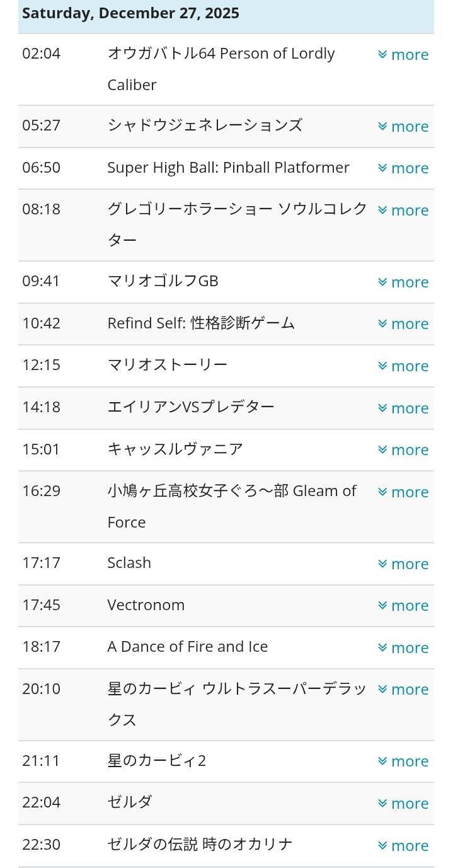This screenshot has width=453, height=868.
Task: Click the chevron icon on the 22:04 ゼルダ row
Action: pos(382,804)
